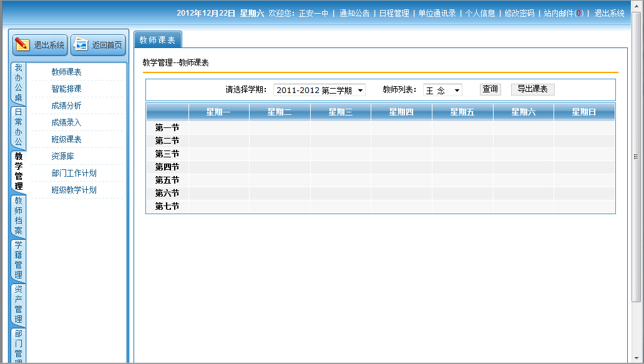Click the 退出系统 pencil icon button
This screenshot has height=364, width=644.
point(41,45)
